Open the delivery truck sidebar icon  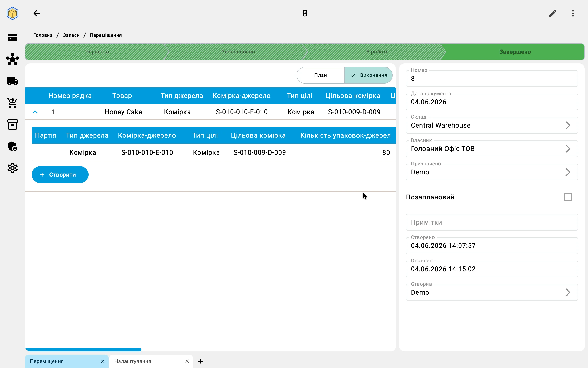click(12, 81)
